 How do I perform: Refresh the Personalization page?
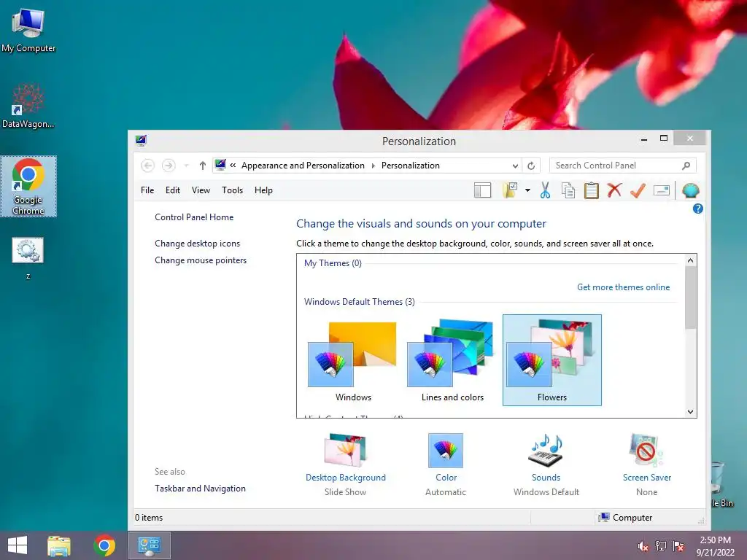(x=531, y=166)
